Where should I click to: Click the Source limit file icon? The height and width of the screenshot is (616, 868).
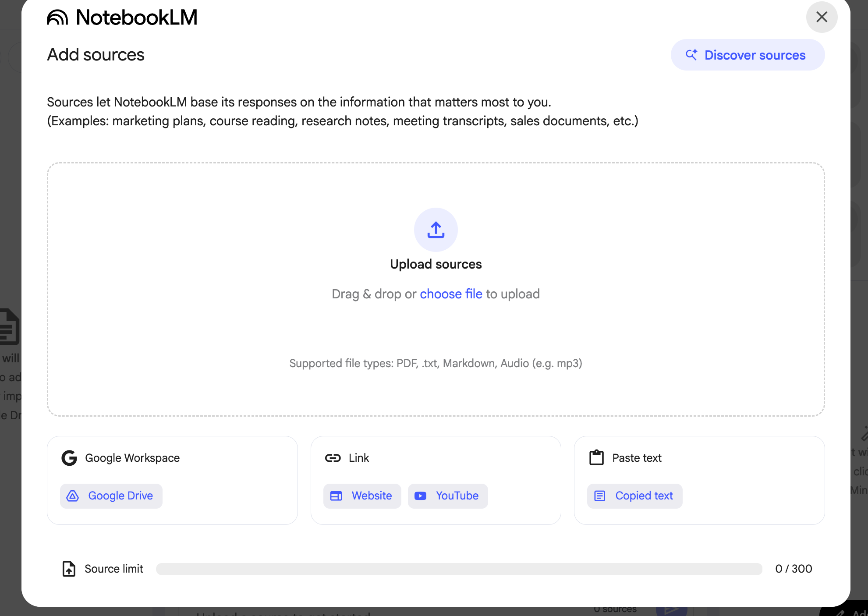point(69,569)
